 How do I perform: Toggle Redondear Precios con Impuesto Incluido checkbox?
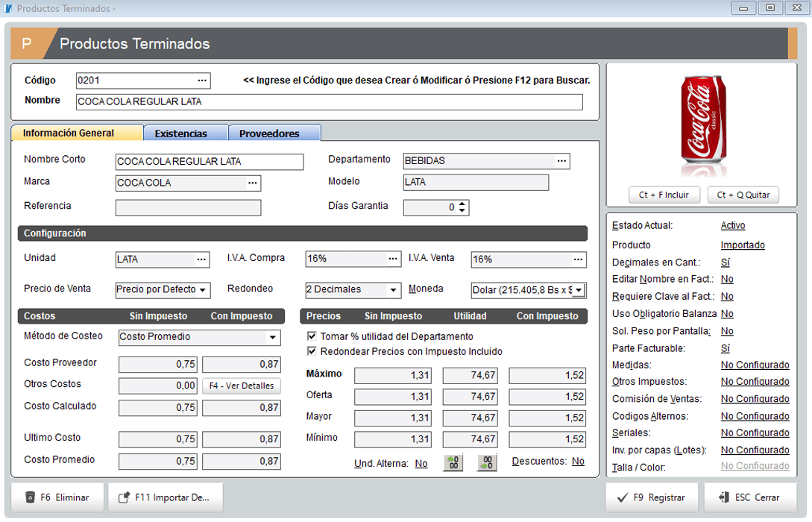click(312, 351)
